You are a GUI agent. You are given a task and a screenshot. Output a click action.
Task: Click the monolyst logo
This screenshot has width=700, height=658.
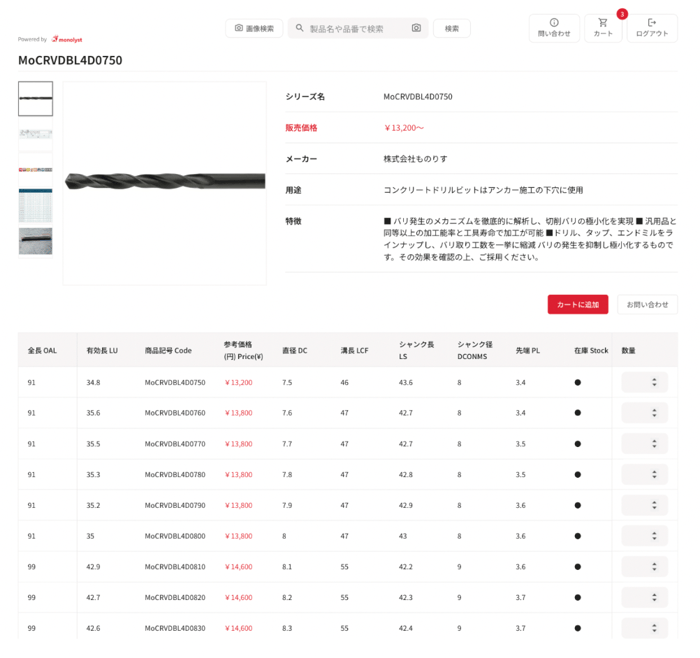click(x=67, y=39)
